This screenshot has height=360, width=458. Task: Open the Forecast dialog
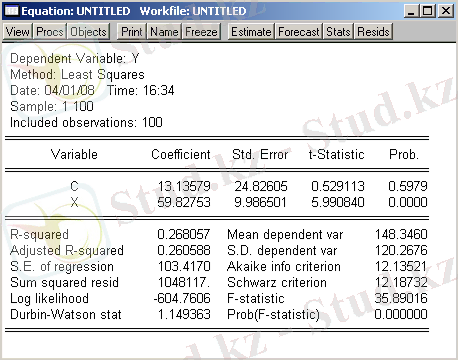[299, 32]
